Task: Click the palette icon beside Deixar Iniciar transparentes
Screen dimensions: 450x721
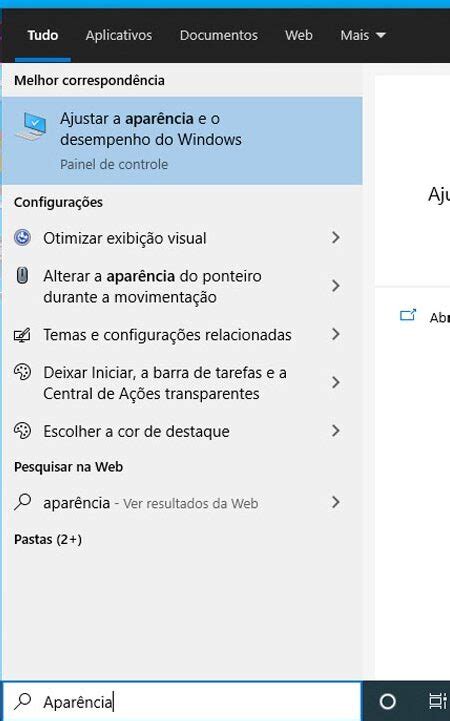Action: (x=22, y=372)
